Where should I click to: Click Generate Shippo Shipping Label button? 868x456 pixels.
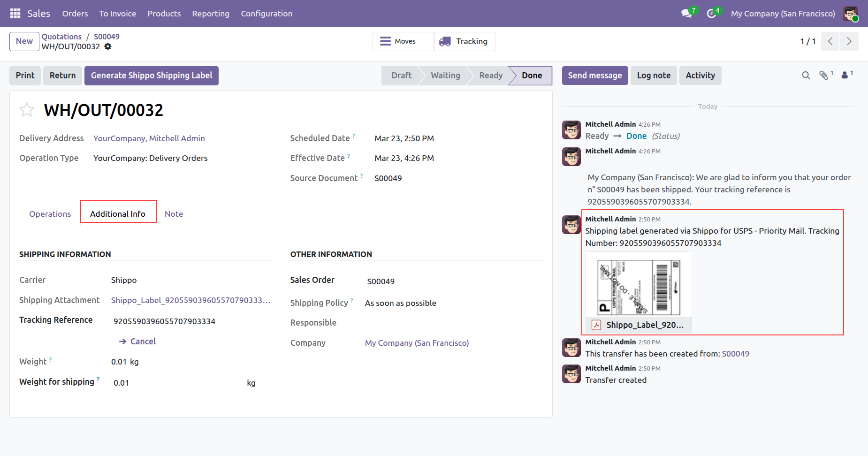click(152, 76)
